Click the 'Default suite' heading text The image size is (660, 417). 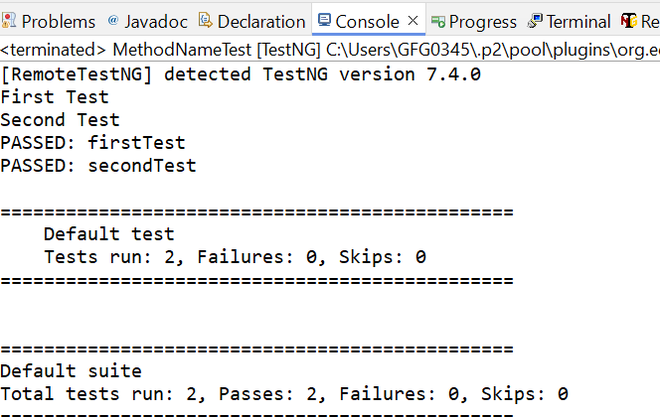tap(71, 372)
